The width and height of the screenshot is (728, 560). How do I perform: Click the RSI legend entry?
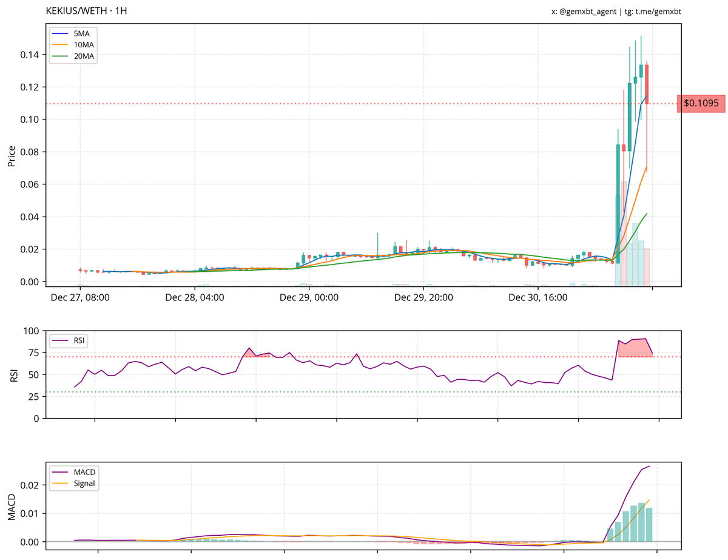pyautogui.click(x=69, y=341)
